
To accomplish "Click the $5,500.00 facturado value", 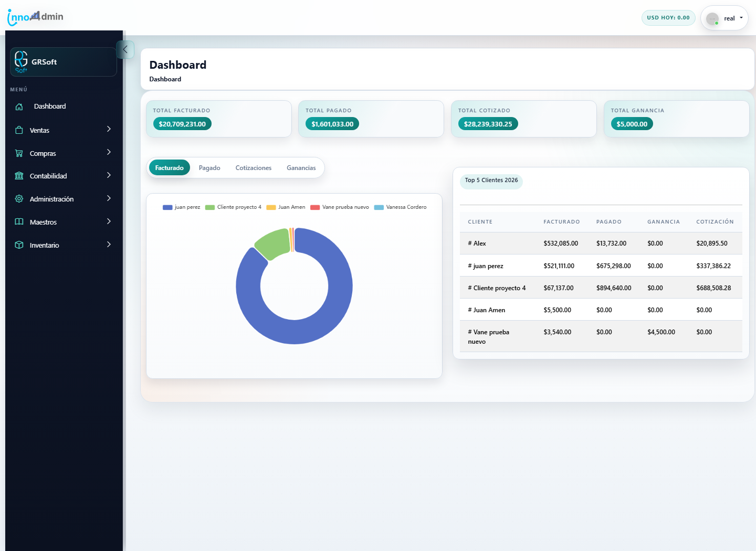I will tap(558, 310).
